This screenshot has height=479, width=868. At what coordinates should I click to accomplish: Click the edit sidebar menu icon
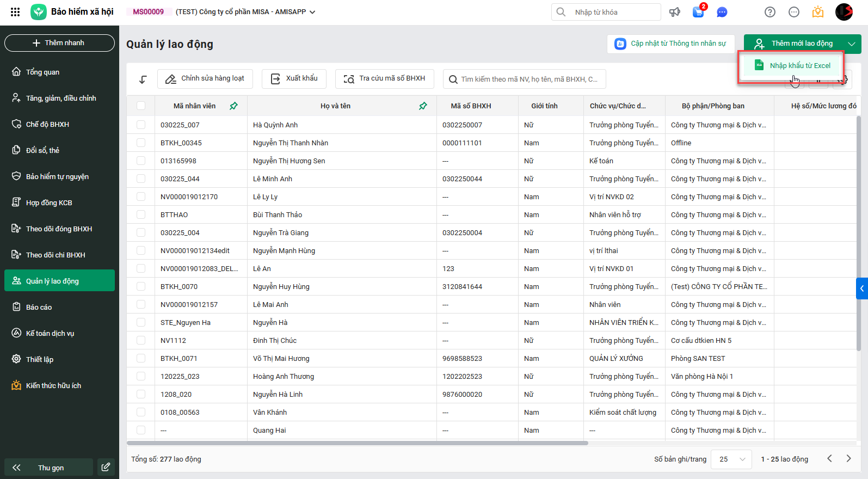pos(106,467)
